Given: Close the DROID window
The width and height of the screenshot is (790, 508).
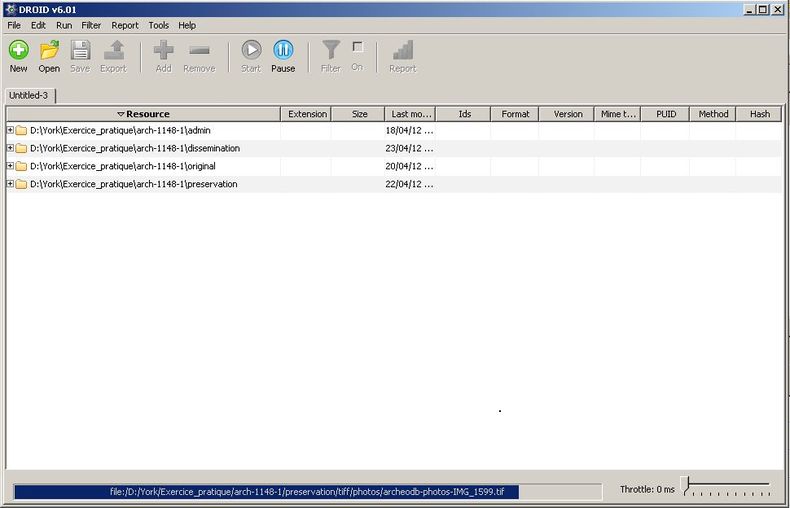Looking at the screenshot, I should pyautogui.click(x=777, y=10).
